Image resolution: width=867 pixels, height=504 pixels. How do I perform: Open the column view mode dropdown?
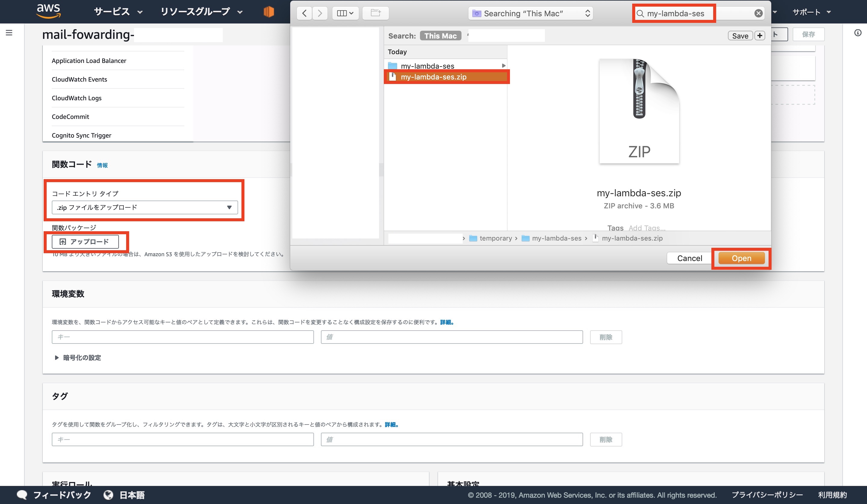coord(345,13)
